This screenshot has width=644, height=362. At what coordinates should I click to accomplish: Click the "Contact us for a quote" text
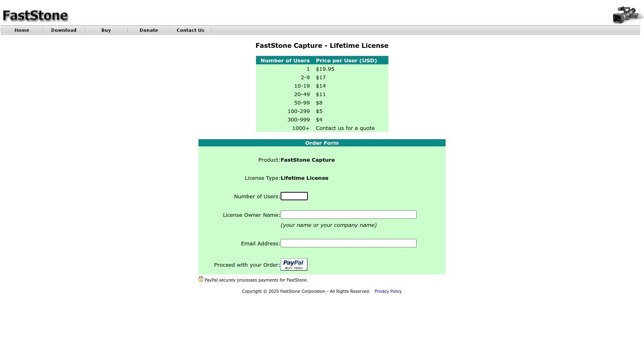(345, 128)
